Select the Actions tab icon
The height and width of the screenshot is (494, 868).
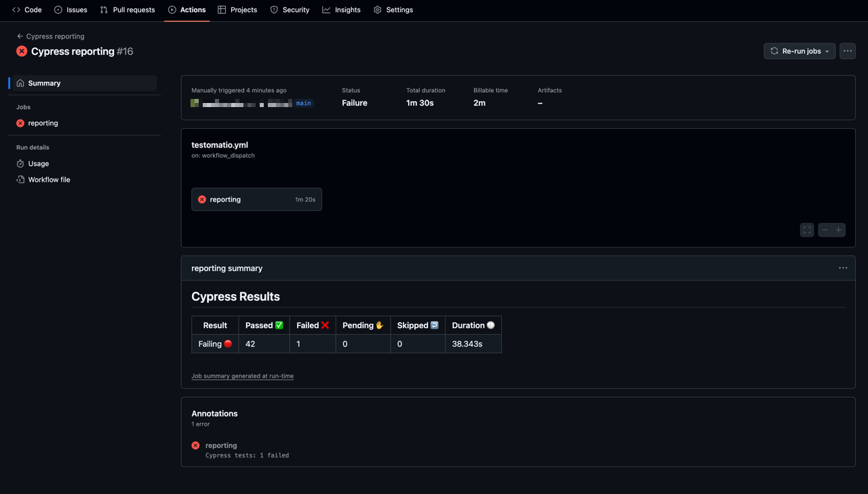[172, 9]
